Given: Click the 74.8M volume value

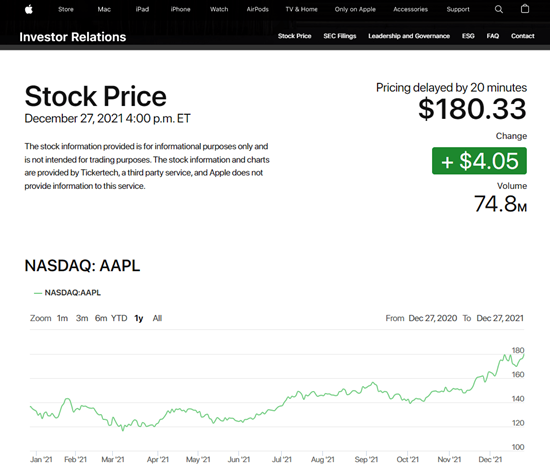Looking at the screenshot, I should 501,204.
